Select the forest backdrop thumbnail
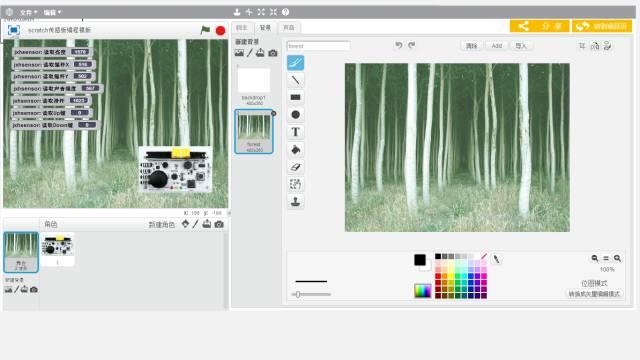This screenshot has height=360, width=640. (x=253, y=131)
